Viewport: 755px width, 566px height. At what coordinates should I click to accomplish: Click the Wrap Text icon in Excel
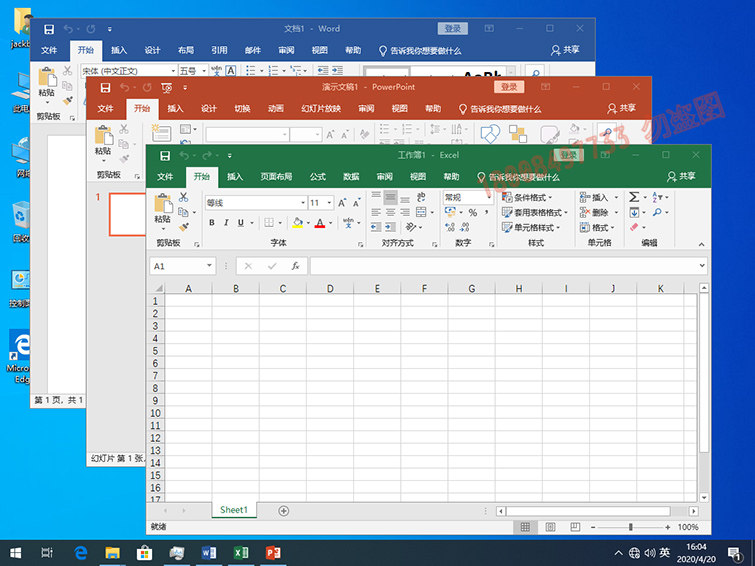(421, 197)
